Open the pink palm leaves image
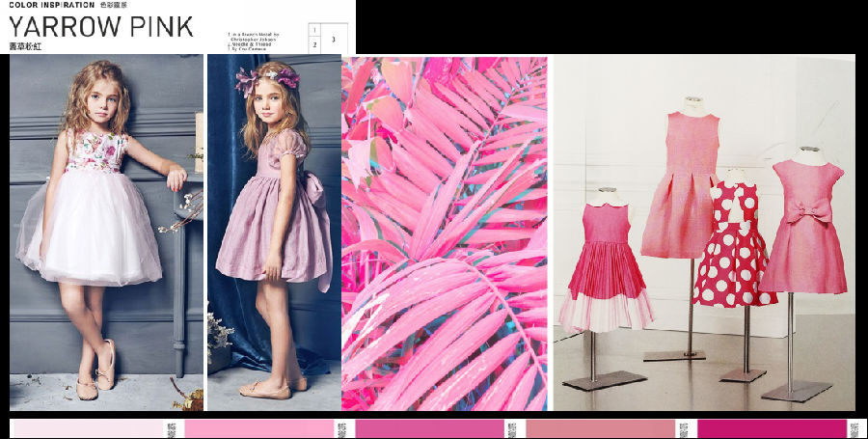The image size is (868, 439). click(x=444, y=232)
